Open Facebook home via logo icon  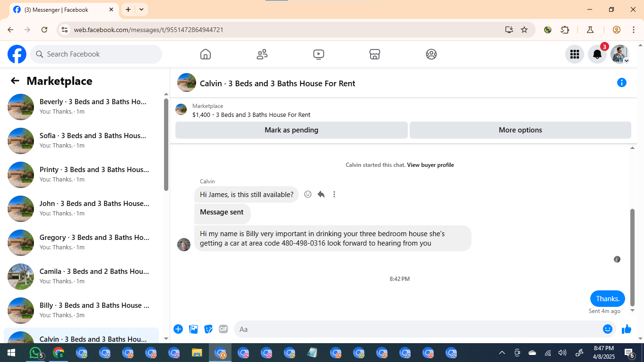coord(17,54)
